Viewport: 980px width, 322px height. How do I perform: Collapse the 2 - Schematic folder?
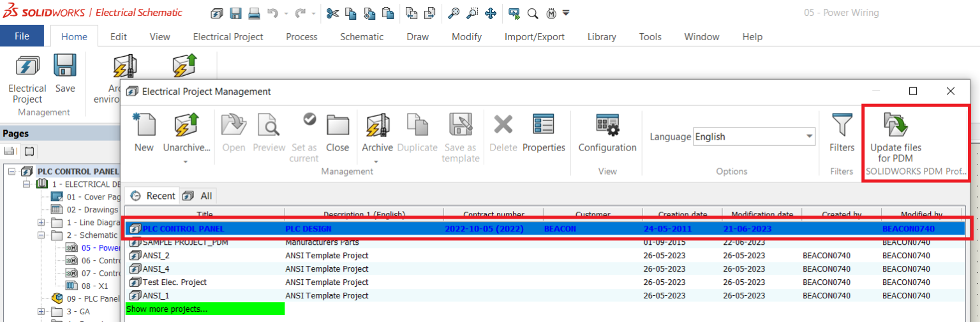point(41,235)
